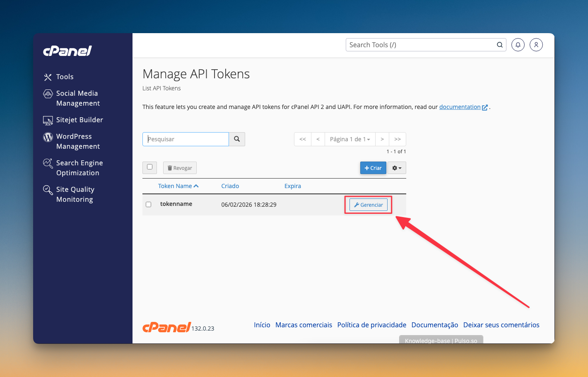
Task: Open Social Media Management in sidebar
Action: point(77,98)
